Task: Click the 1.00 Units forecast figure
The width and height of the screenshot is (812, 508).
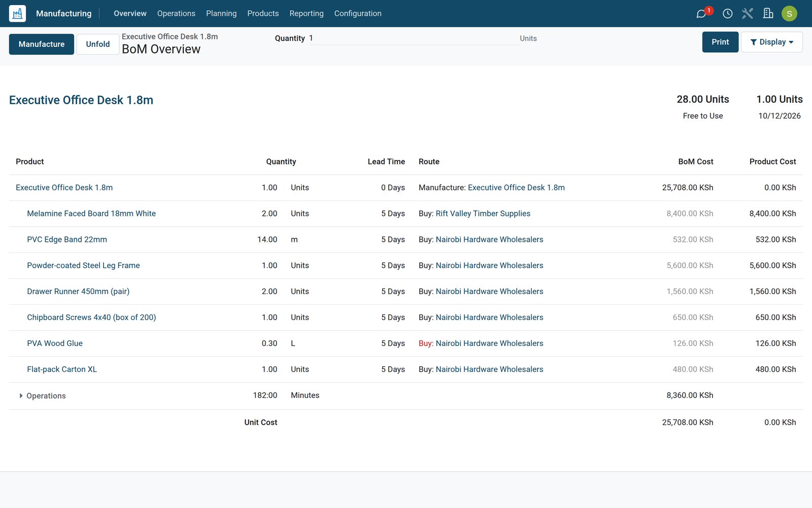Action: [780, 99]
